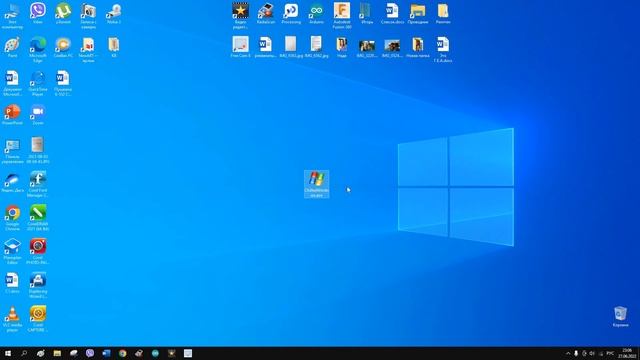Select the video editor film-star shortcut

[x=240, y=16]
